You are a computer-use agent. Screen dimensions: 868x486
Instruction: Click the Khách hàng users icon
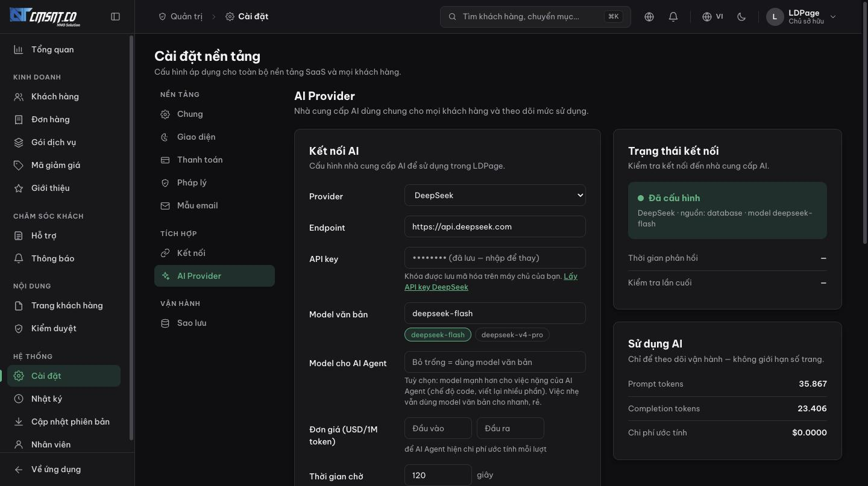tap(19, 96)
